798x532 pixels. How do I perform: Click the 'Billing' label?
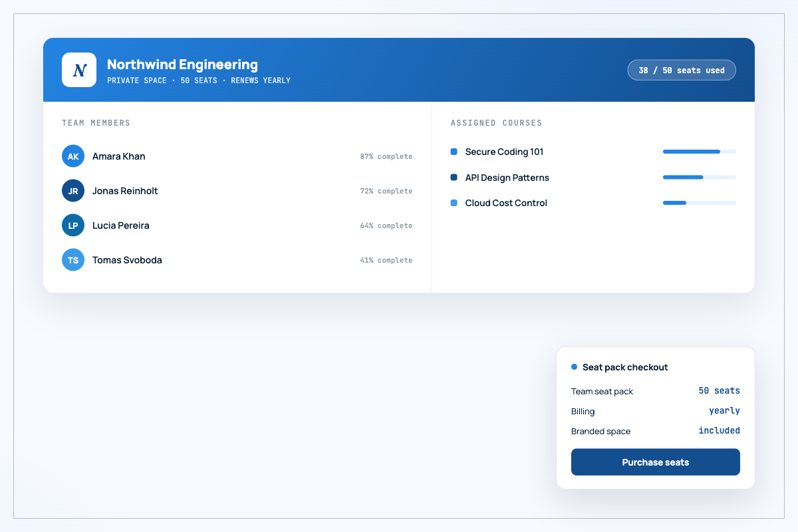[x=583, y=411]
